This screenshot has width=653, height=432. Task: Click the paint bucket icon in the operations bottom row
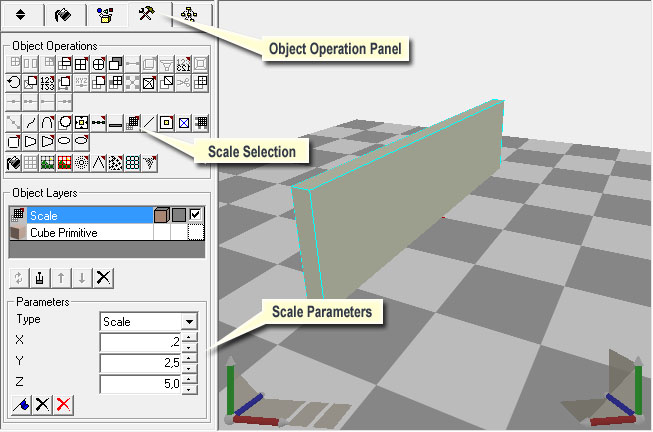tap(14, 162)
